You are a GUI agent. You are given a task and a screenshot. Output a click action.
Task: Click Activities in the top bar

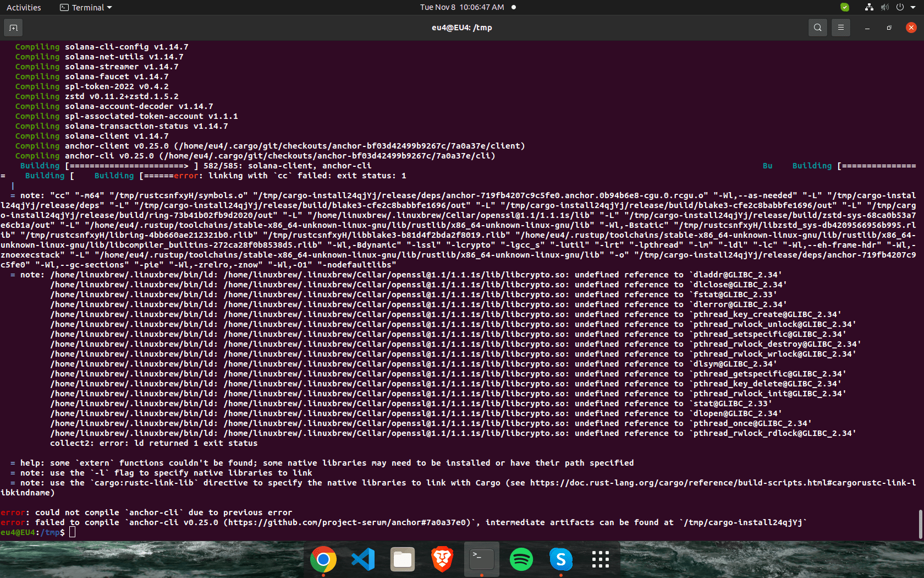coord(24,7)
